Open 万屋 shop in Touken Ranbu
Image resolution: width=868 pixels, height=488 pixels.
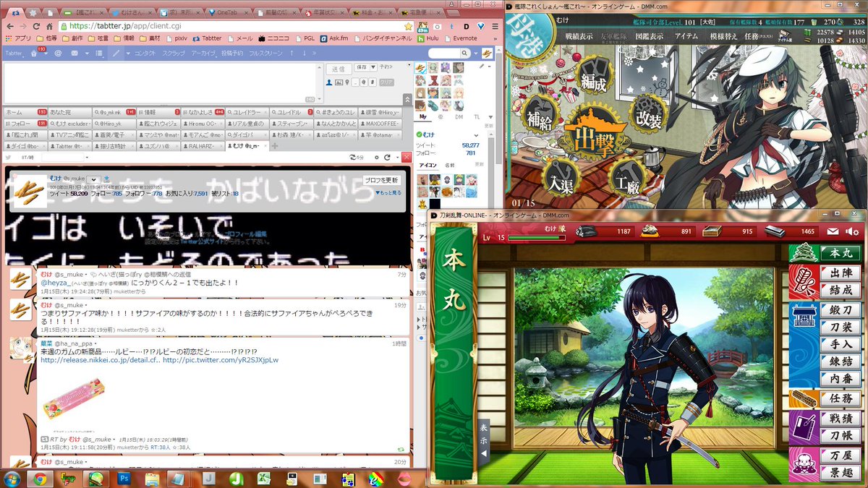pos(842,456)
